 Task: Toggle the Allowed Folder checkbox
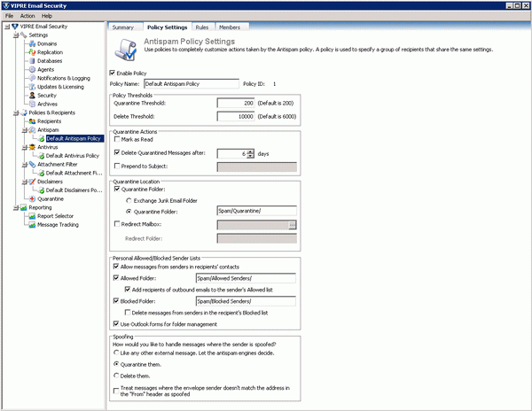coord(116,278)
